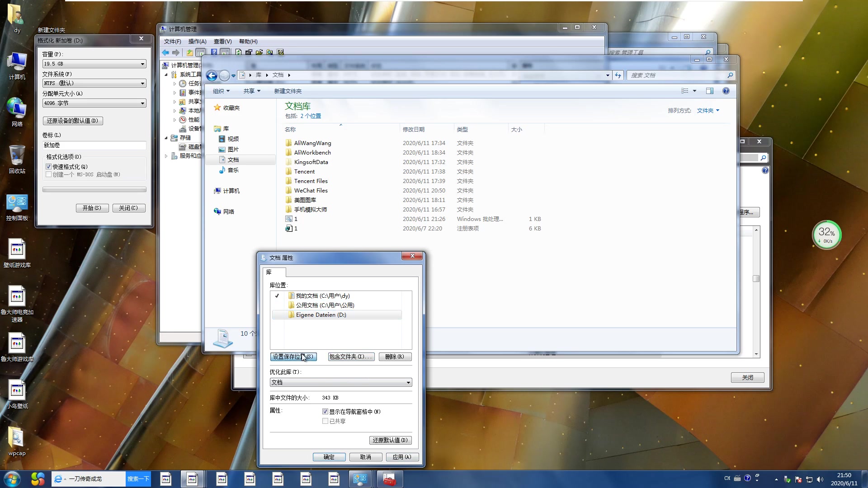868x488 pixels.
Task: Uncheck the 快速格式化 option
Action: point(49,166)
